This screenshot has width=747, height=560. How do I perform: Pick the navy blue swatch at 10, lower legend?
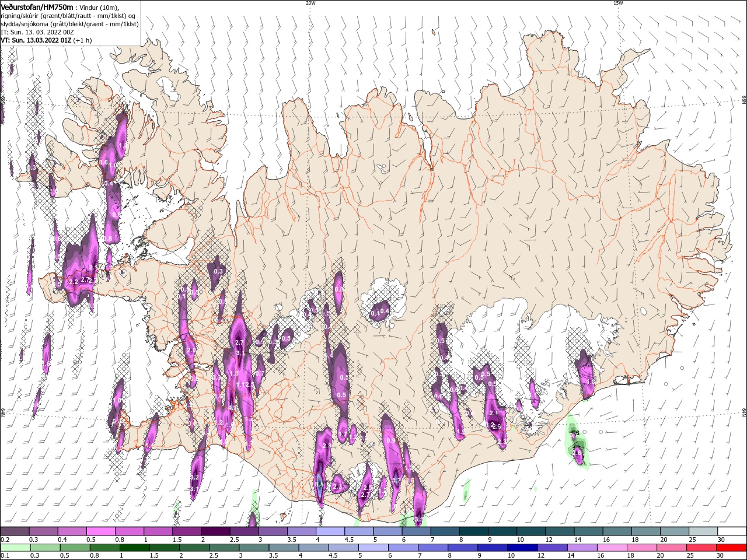coord(522,548)
